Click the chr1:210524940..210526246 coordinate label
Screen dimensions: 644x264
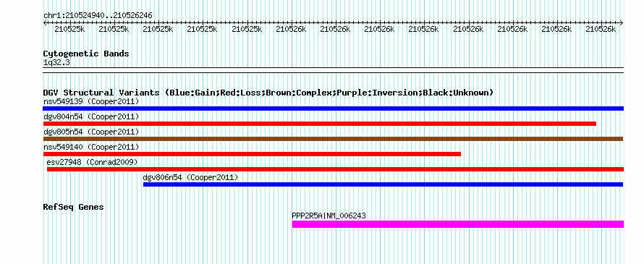[x=98, y=15]
